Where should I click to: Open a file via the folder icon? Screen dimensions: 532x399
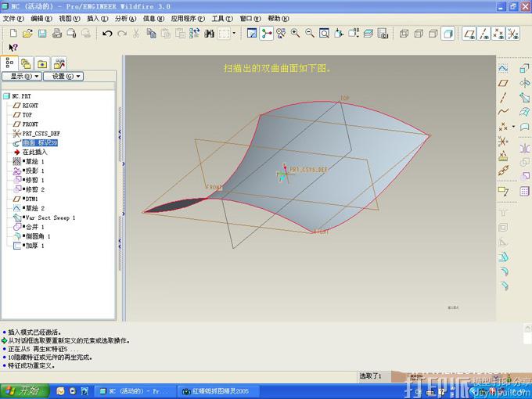pyautogui.click(x=27, y=33)
